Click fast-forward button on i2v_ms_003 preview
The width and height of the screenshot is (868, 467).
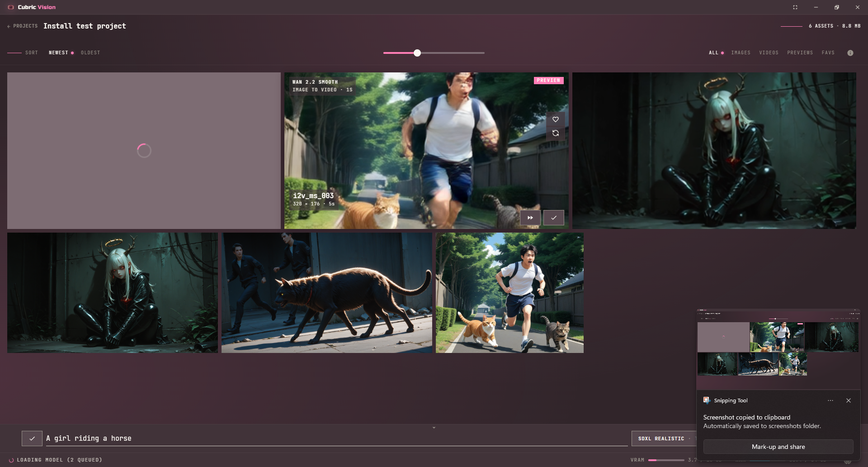(530, 218)
